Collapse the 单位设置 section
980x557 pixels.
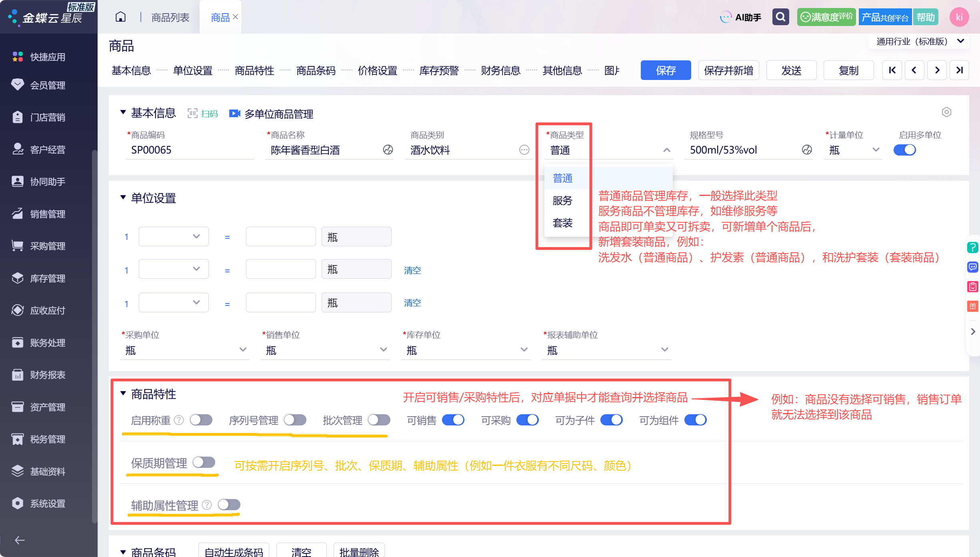coord(123,198)
